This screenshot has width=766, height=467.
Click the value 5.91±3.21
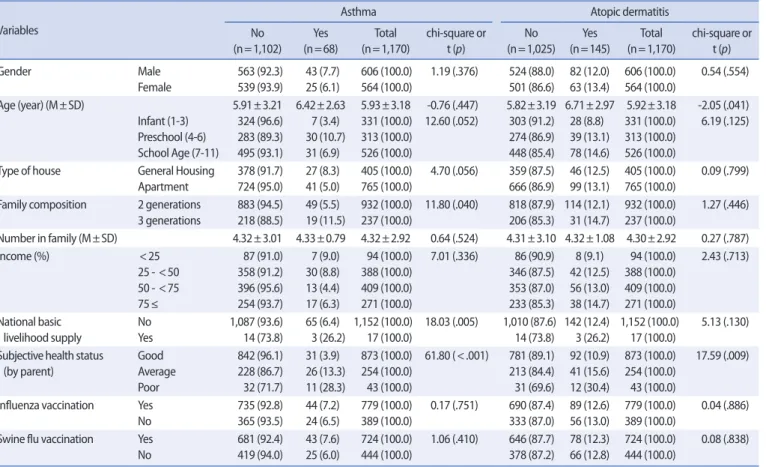pos(257,105)
